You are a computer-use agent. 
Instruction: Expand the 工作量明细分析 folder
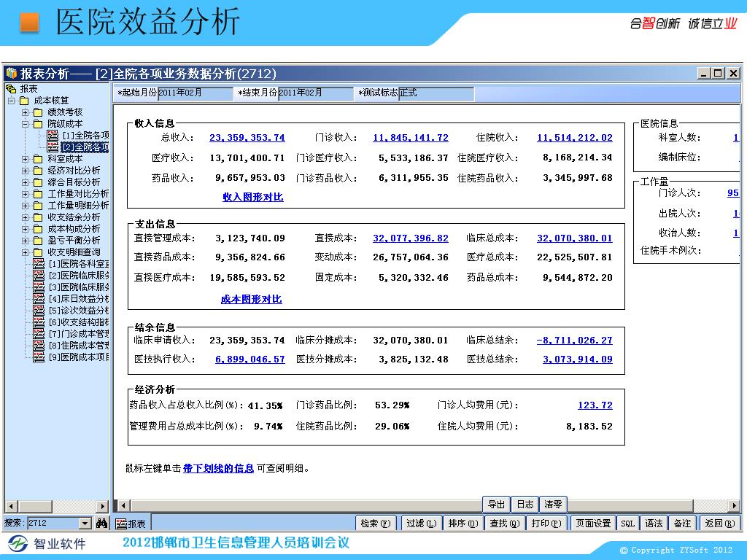[26, 206]
